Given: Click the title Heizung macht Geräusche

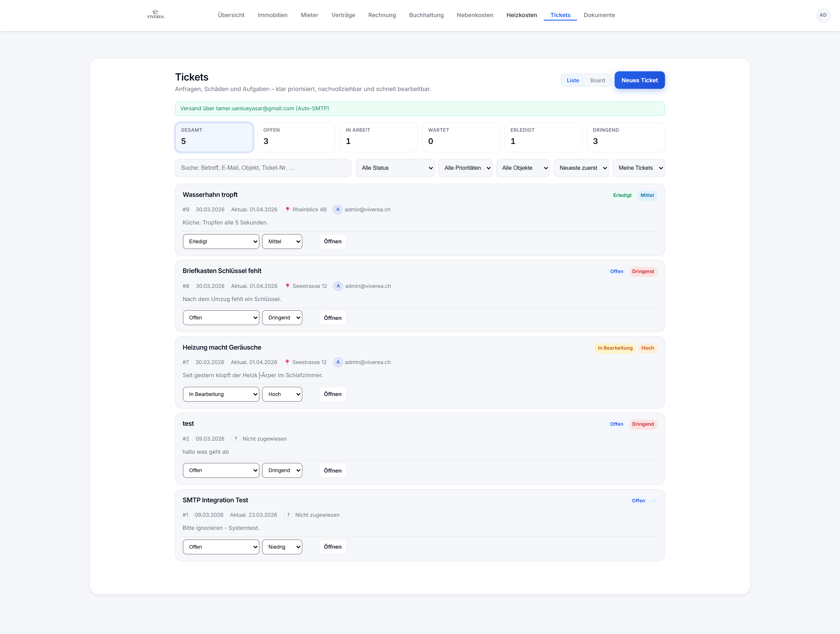Looking at the screenshot, I should coord(222,348).
